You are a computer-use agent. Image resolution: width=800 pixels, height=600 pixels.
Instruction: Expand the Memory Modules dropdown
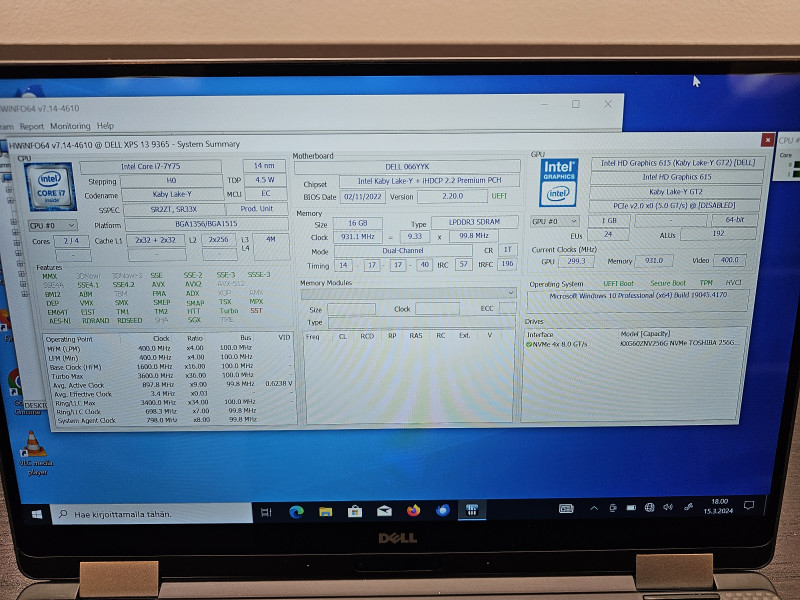click(x=408, y=293)
